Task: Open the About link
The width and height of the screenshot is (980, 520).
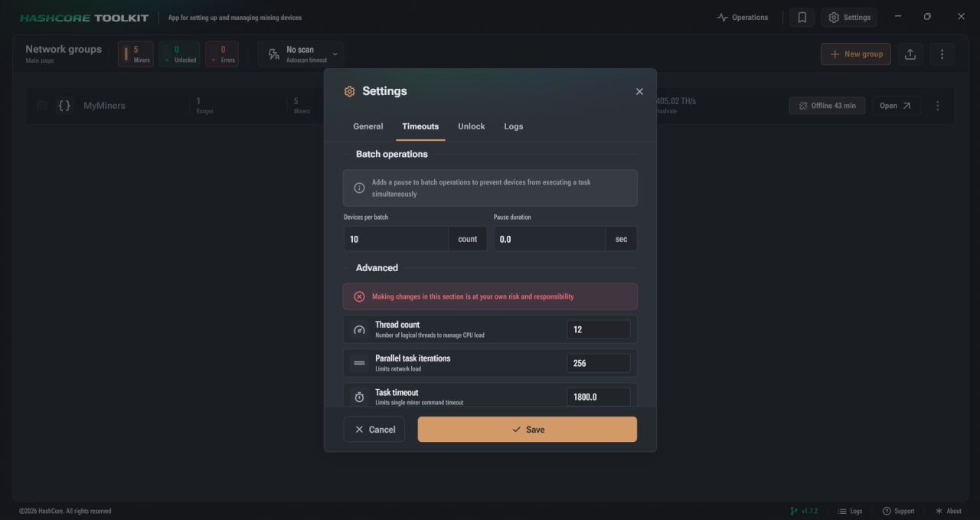Action: pos(948,511)
